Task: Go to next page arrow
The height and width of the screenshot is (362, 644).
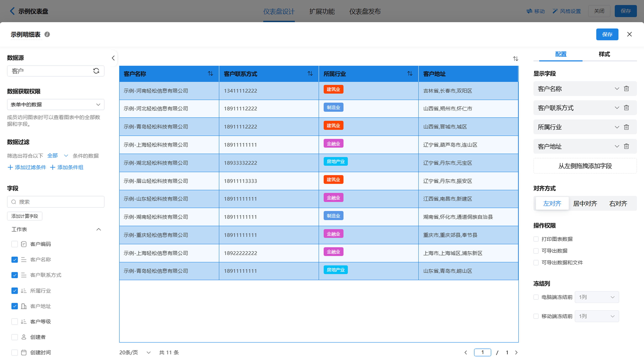Action: point(516,352)
